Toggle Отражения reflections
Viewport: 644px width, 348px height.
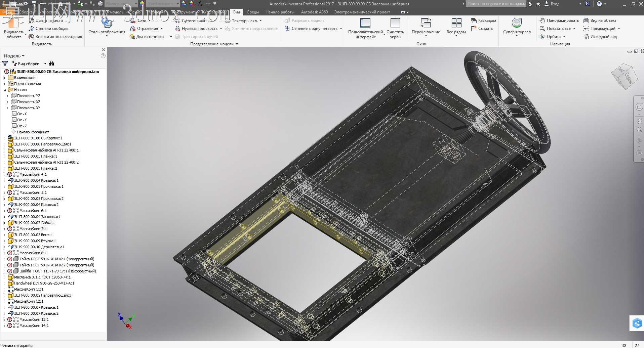click(144, 29)
